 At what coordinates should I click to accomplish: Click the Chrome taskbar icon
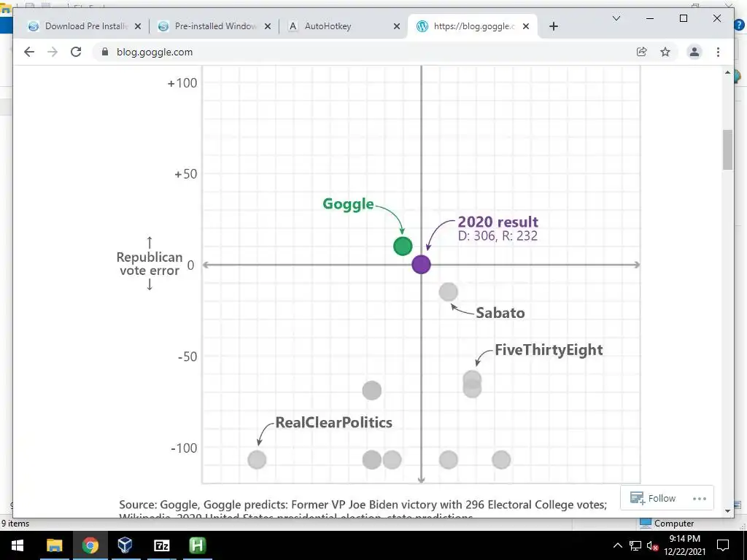point(90,545)
